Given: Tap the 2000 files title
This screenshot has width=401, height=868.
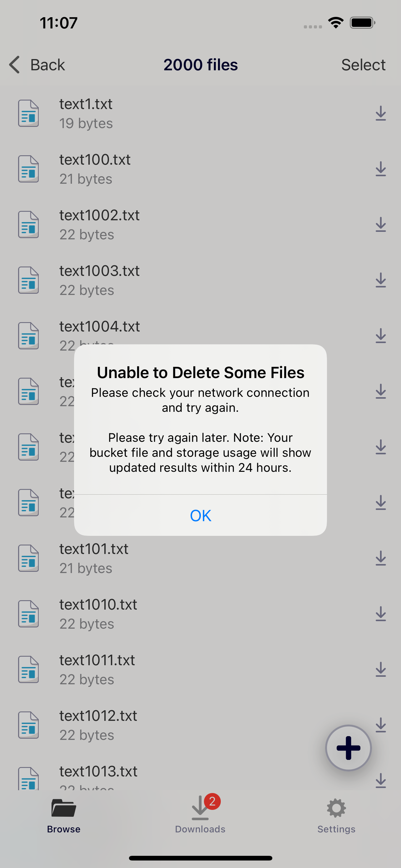Looking at the screenshot, I should pyautogui.click(x=201, y=65).
